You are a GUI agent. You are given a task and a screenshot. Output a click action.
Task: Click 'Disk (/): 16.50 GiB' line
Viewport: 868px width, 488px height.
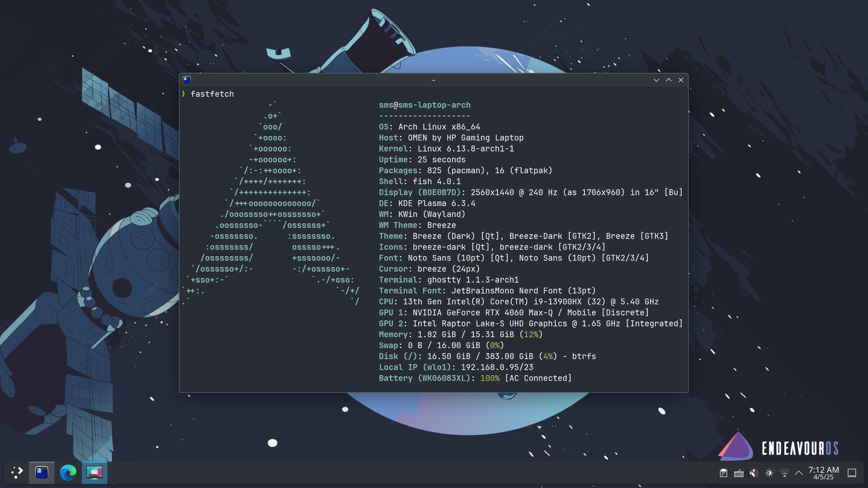(487, 357)
